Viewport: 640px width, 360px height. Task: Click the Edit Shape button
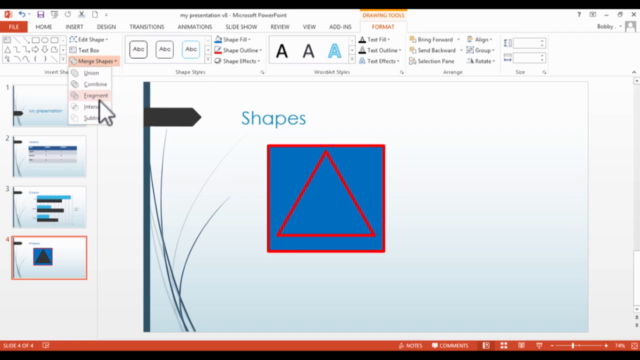[89, 40]
